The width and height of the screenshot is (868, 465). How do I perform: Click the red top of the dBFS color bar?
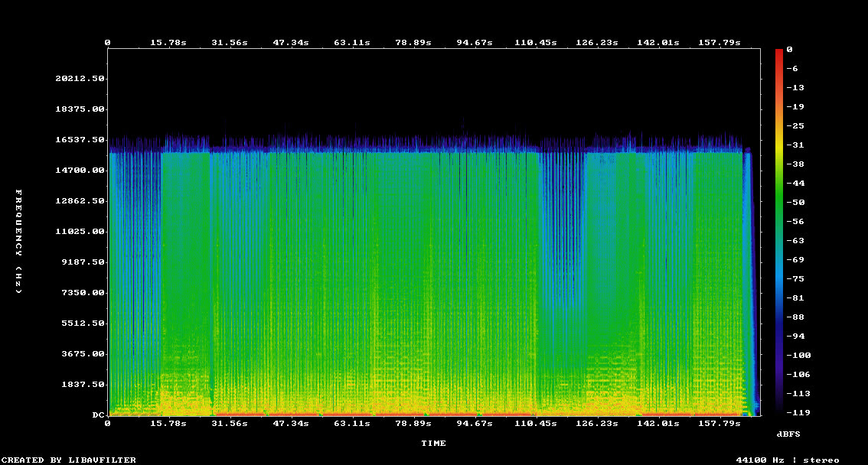point(779,52)
